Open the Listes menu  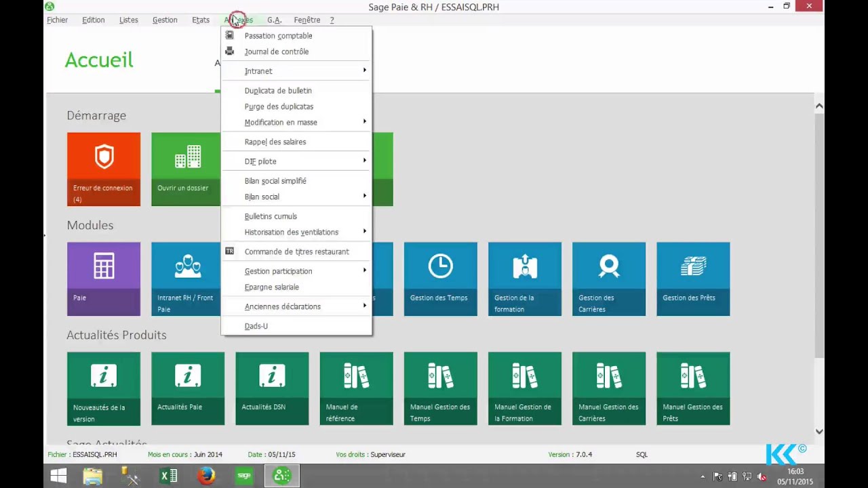pyautogui.click(x=129, y=20)
